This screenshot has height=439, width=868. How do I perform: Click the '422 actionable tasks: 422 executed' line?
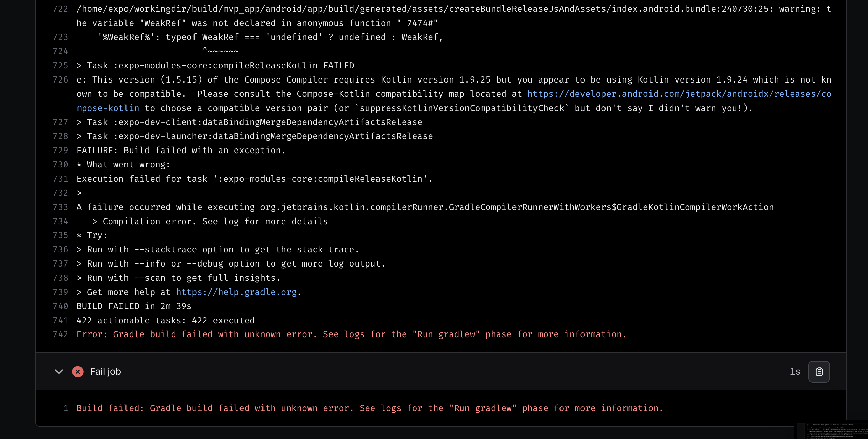165,320
